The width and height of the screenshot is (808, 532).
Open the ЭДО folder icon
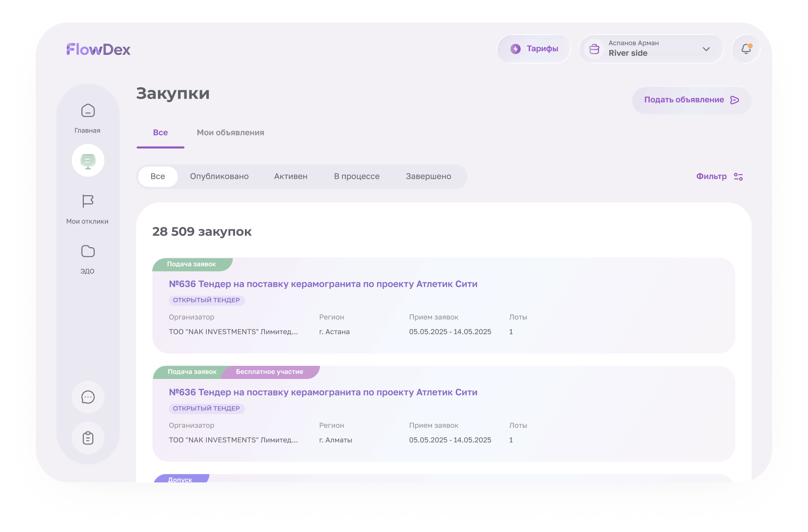88,252
